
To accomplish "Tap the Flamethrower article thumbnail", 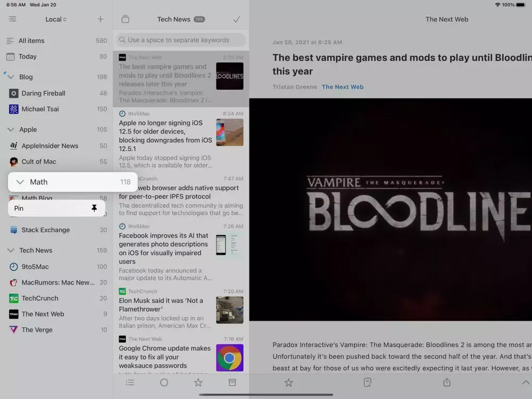I will click(230, 310).
